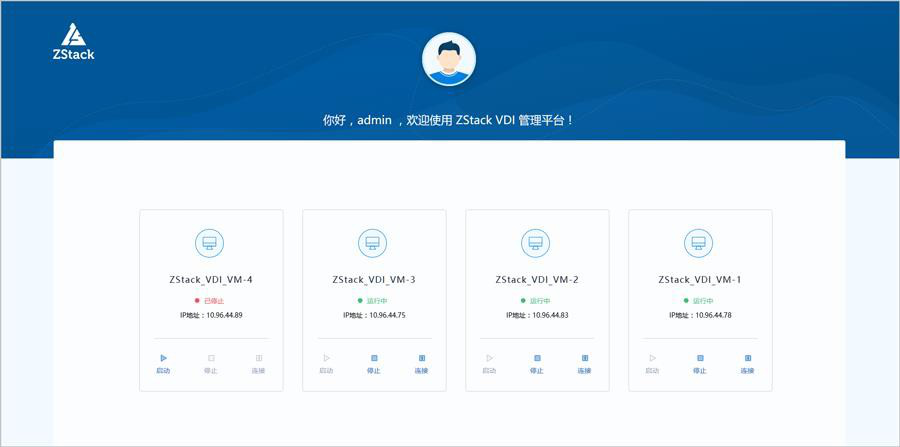
Task: Select the monitor icon of ZStack_VDI_VM-3
Action: pos(373,242)
